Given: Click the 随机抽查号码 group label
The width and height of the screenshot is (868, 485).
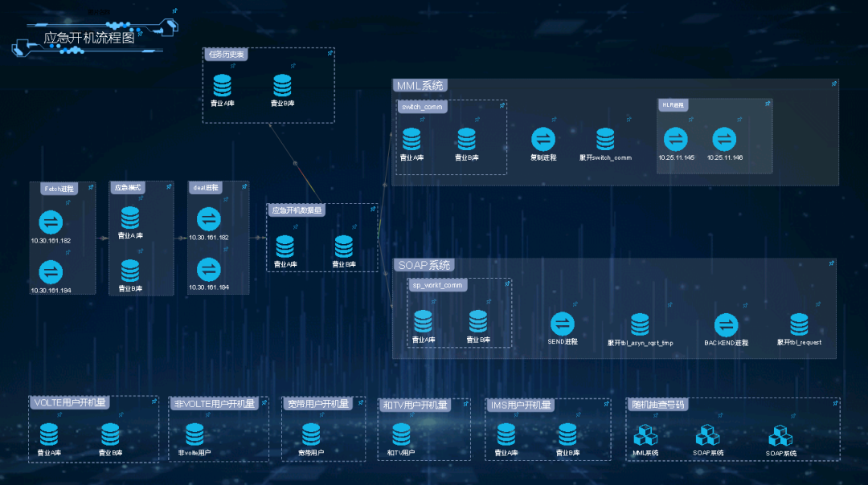Looking at the screenshot, I should (658, 404).
